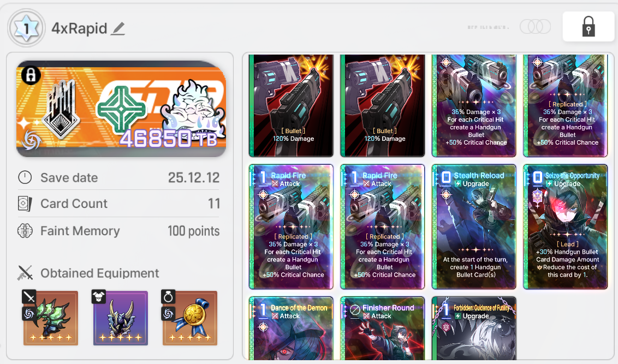
Task: Click the 4xRapid save name text
Action: point(79,28)
